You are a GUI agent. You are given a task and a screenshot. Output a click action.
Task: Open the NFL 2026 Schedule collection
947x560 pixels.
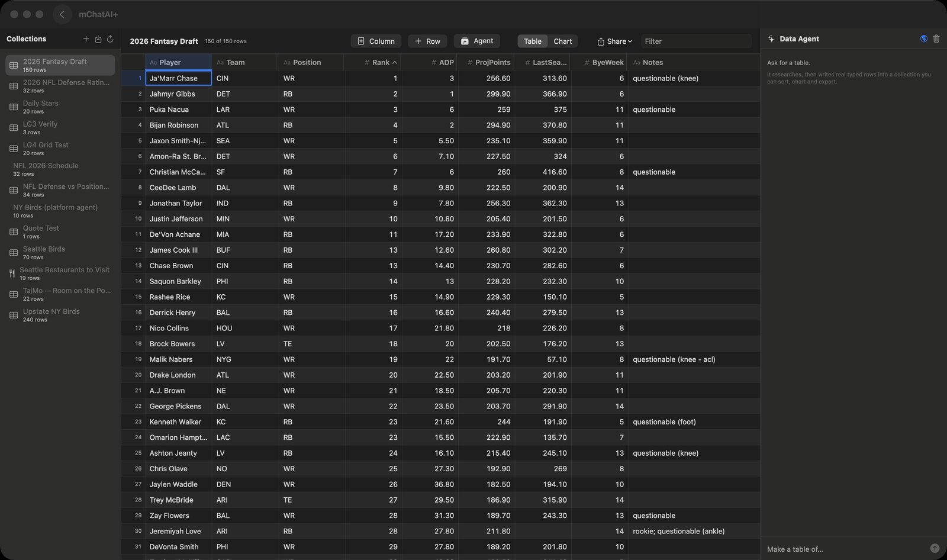[x=60, y=169]
